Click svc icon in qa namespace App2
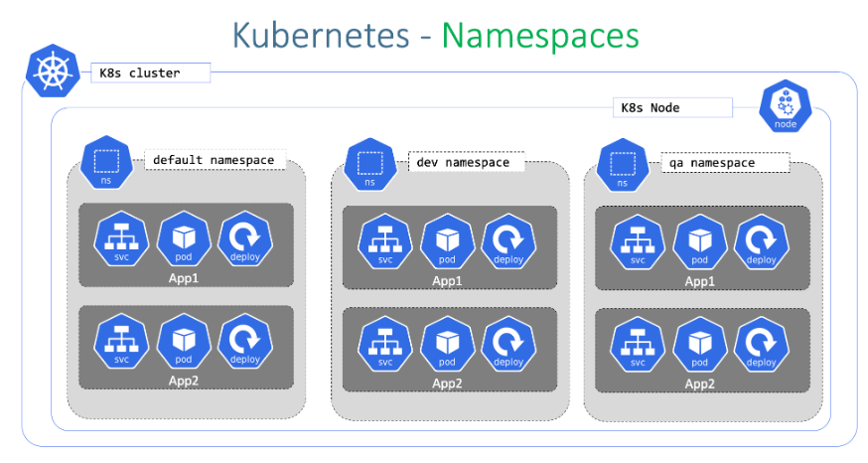 638,345
